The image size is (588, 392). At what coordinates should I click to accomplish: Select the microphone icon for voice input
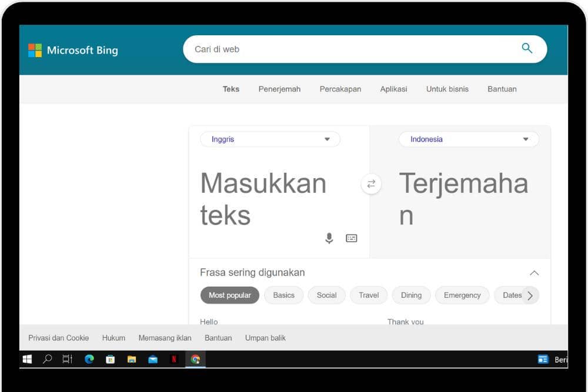click(x=329, y=238)
